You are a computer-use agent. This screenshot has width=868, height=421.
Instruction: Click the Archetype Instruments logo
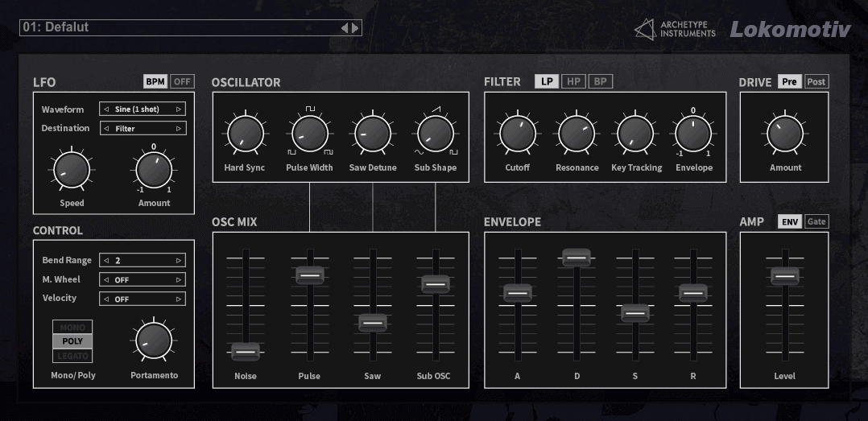coord(675,29)
